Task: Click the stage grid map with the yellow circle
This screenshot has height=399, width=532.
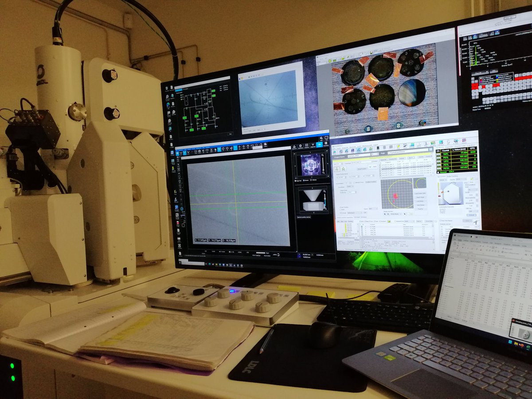Action: (x=397, y=194)
